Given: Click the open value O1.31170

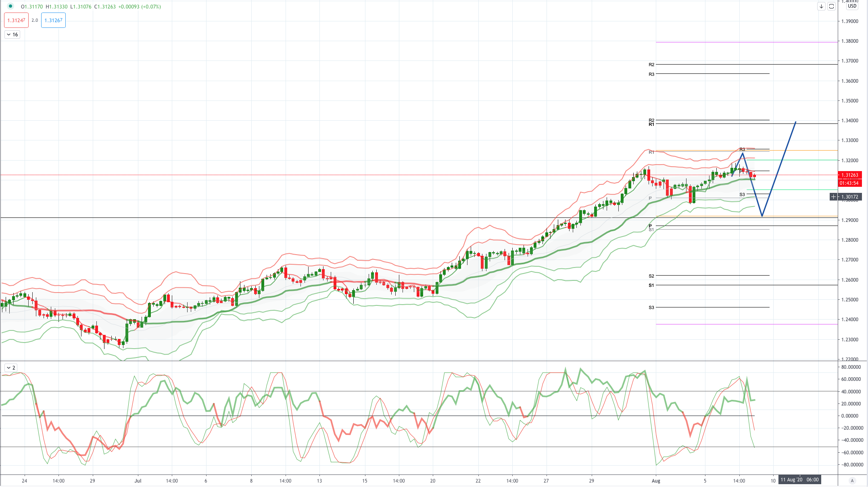Looking at the screenshot, I should coord(32,7).
